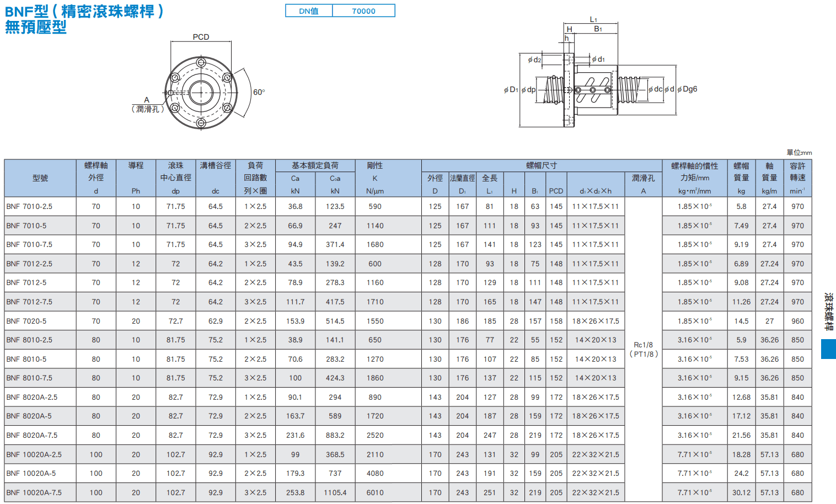
Task: Click the rigidity value "4080"
Action: [x=375, y=473]
